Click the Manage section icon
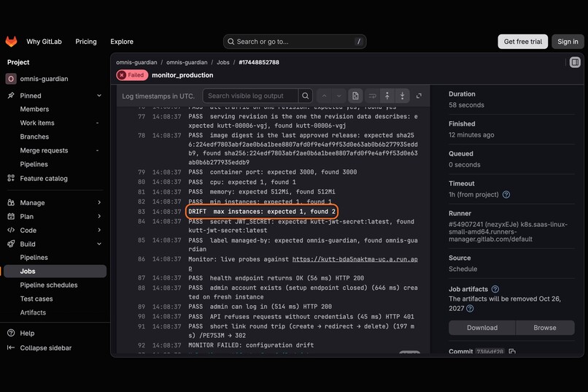The width and height of the screenshot is (588, 392). (x=11, y=202)
